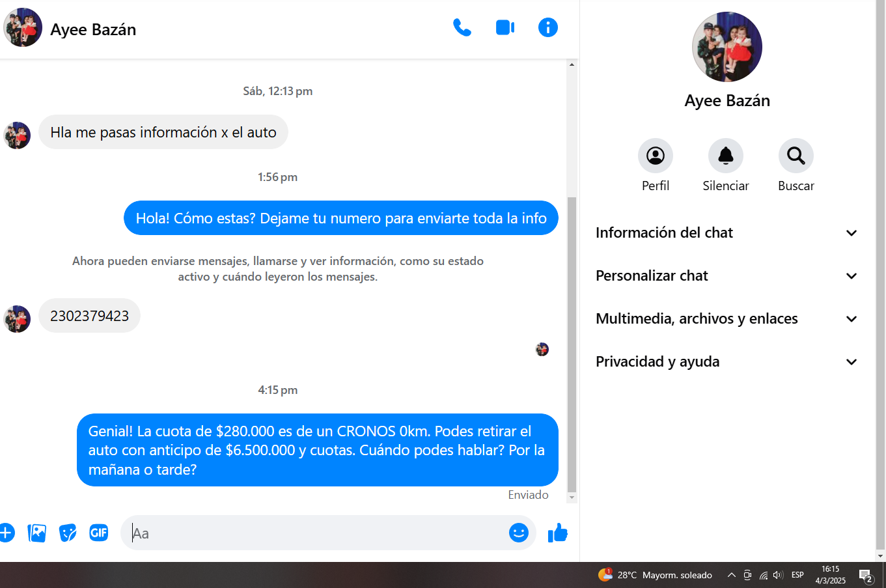This screenshot has width=886, height=588.
Task: Expand Personalizar chat section
Action: click(727, 276)
